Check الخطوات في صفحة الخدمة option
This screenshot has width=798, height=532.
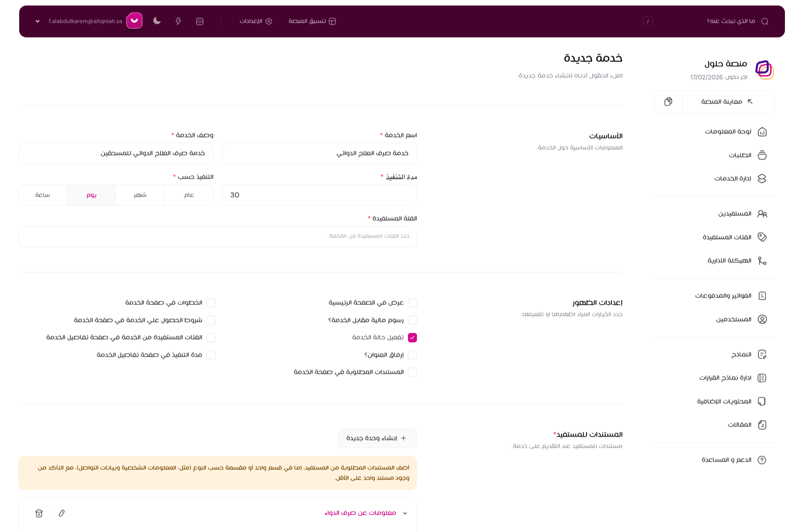click(211, 303)
